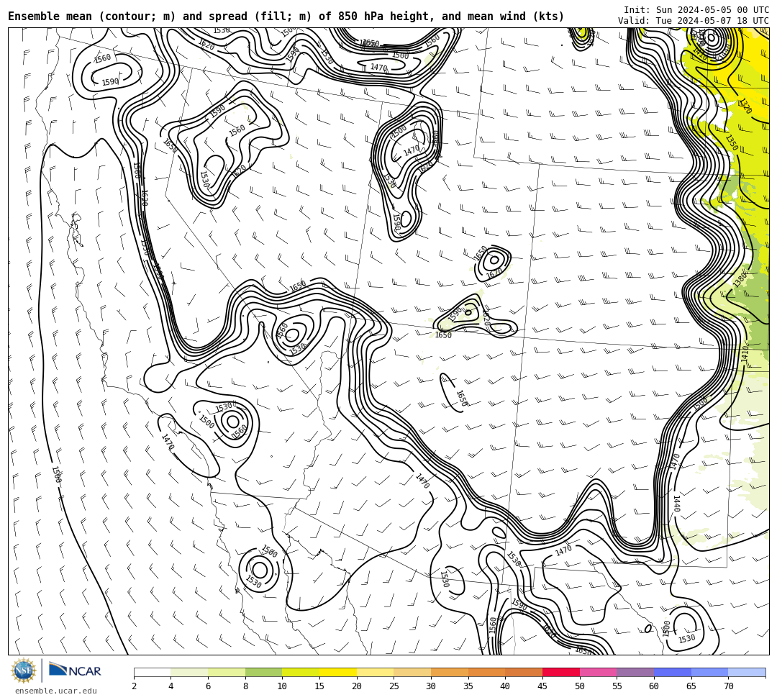Click the blue 60-65 colorbar segment
The width and height of the screenshot is (777, 700).
pyautogui.click(x=673, y=672)
